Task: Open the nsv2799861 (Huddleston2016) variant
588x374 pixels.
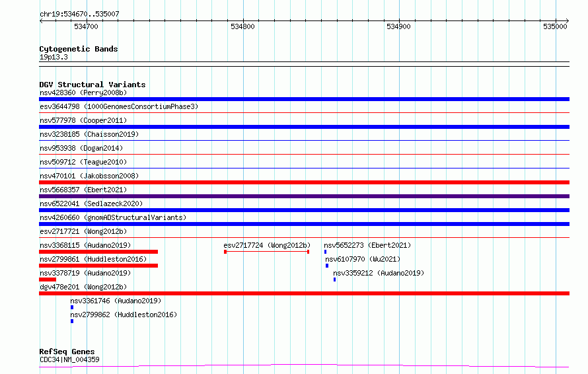Action: [x=93, y=259]
